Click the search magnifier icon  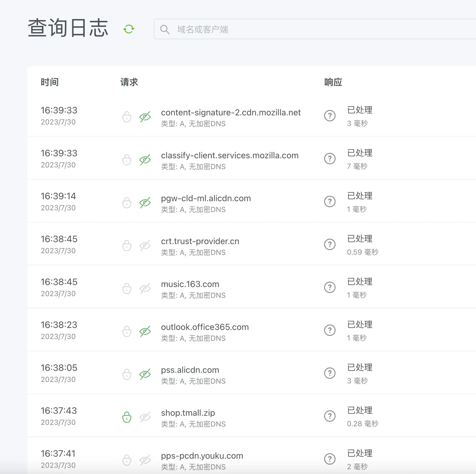tap(165, 29)
